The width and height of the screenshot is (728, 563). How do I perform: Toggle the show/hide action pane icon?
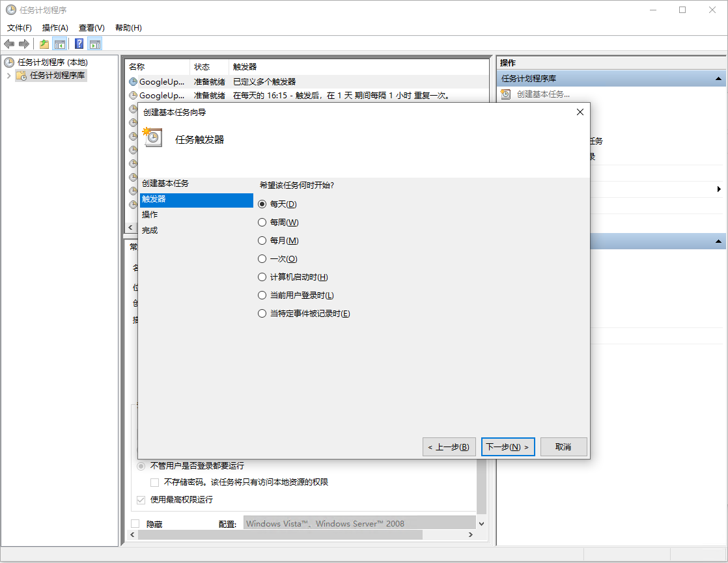(x=95, y=44)
